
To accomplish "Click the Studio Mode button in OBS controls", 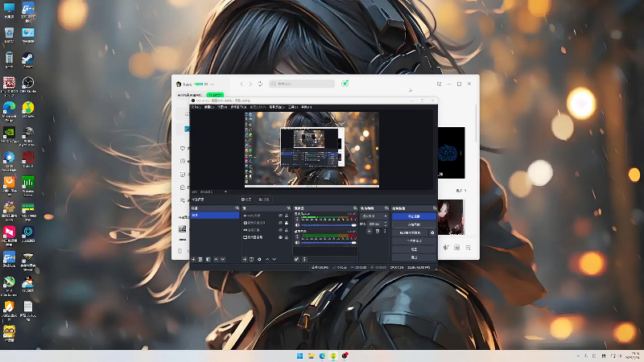I will 414,241.
